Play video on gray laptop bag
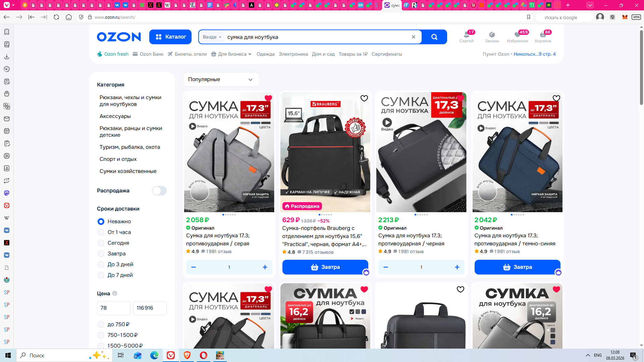644x362 pixels. pyautogui.click(x=193, y=126)
